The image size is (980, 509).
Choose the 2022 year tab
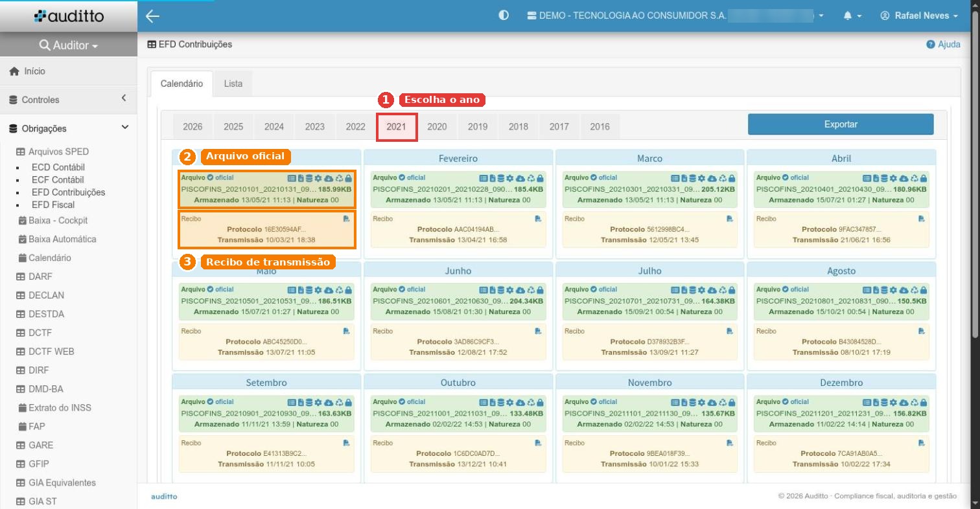(355, 126)
